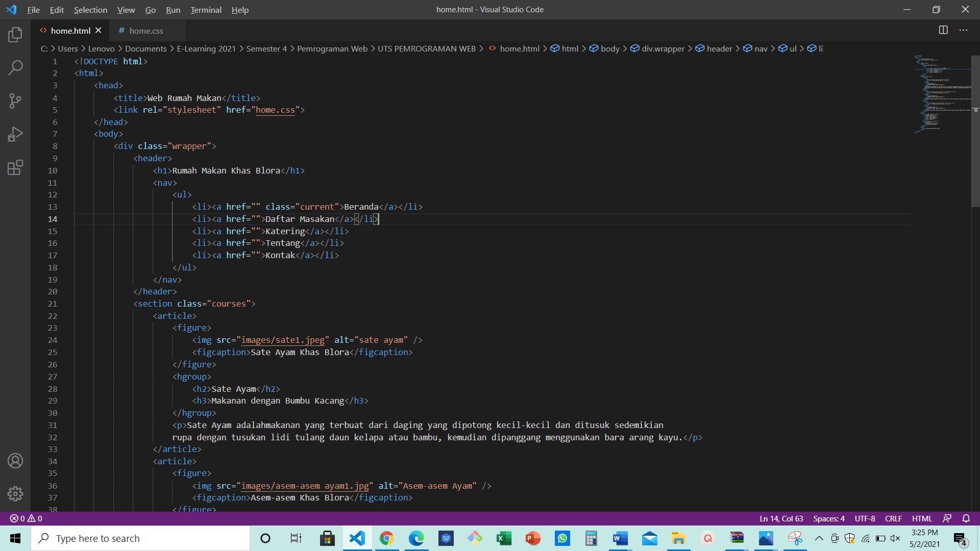Open the errors and warnings indicator
The width and height of the screenshot is (980, 551).
pyautogui.click(x=26, y=518)
